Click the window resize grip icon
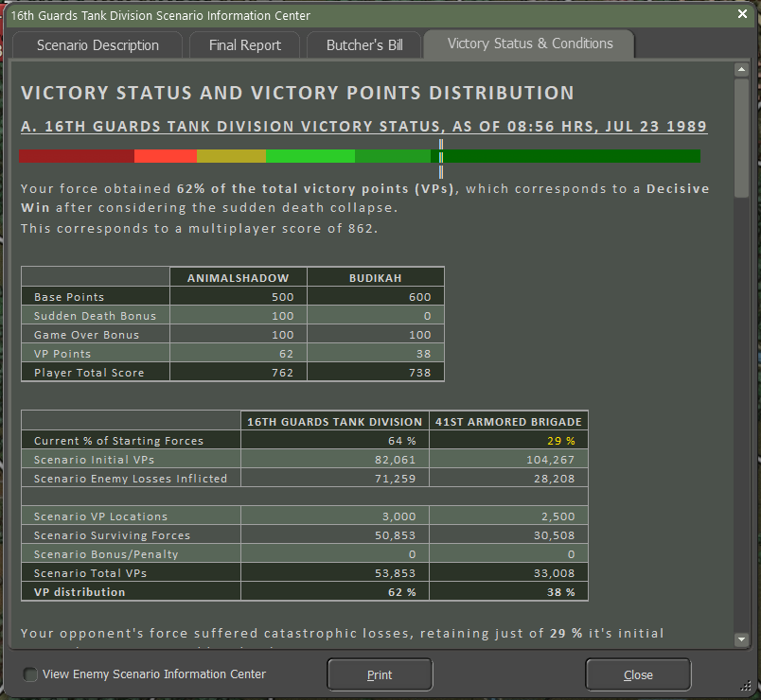Screen dimensions: 761x700 tap(746, 686)
